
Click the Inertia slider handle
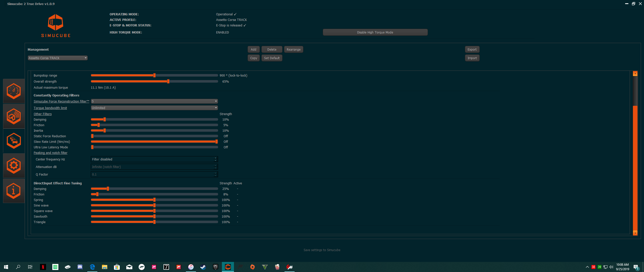coord(105,130)
